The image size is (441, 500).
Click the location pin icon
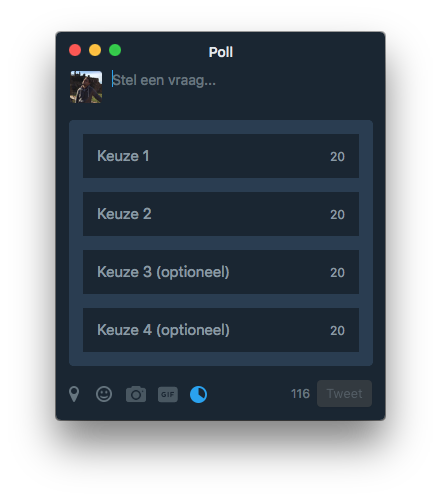(74, 394)
